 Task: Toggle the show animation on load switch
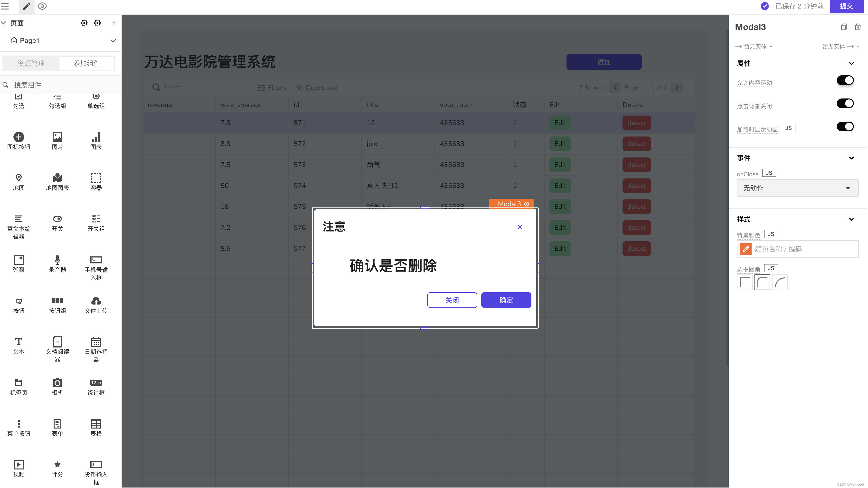[x=845, y=127]
